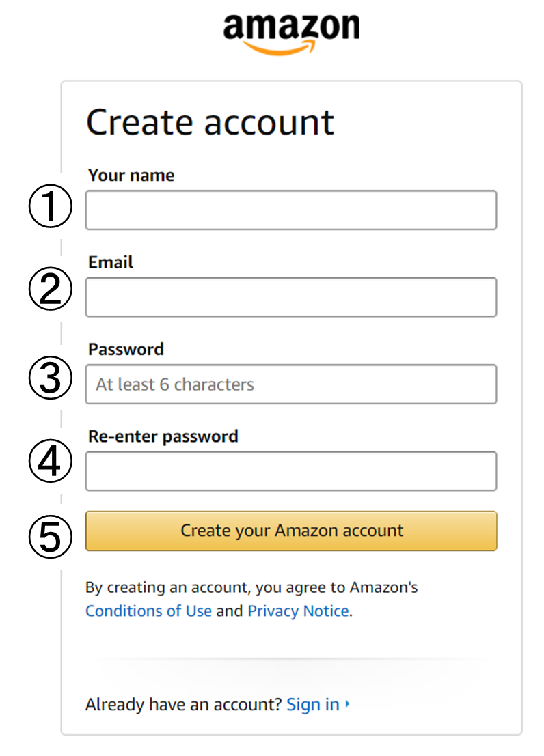
Task: Open the Conditions of Use link
Action: tap(149, 611)
